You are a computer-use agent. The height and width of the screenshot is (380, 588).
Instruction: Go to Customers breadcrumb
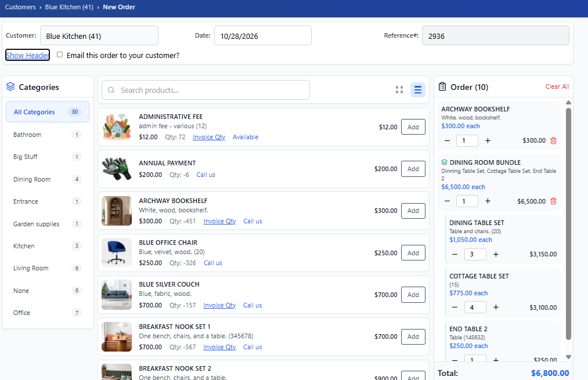coord(20,7)
